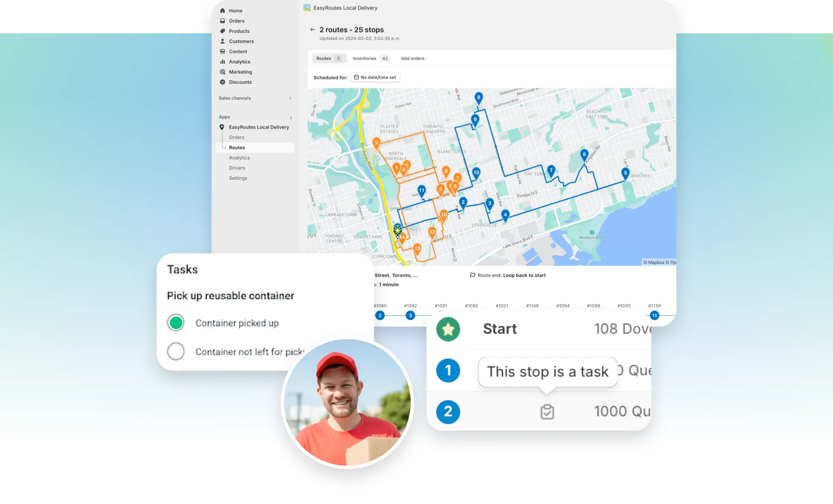
Task: Click the Discounts badge icon
Action: 222,82
